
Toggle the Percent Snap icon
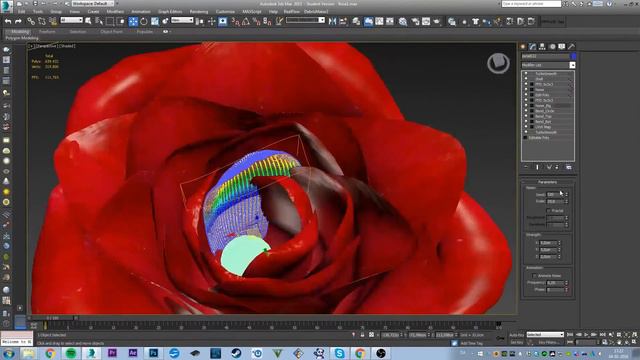(256, 21)
